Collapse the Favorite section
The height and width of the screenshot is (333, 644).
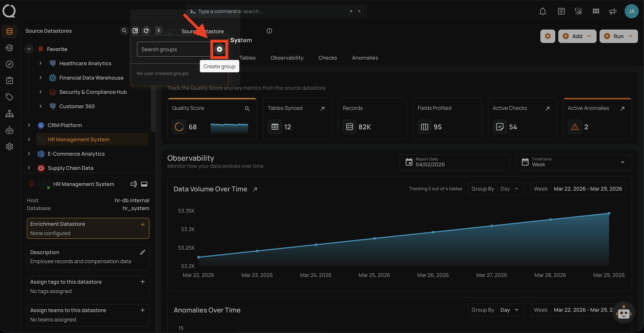tap(29, 49)
